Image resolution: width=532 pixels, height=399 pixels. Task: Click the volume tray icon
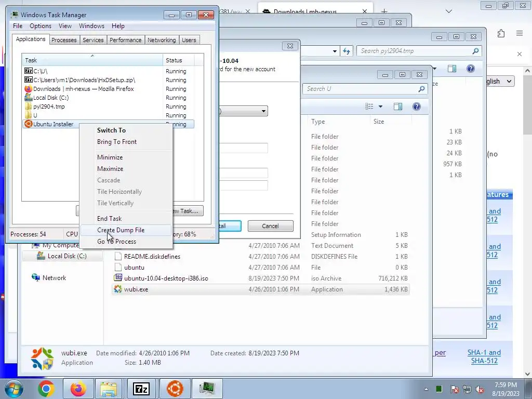pos(480,389)
